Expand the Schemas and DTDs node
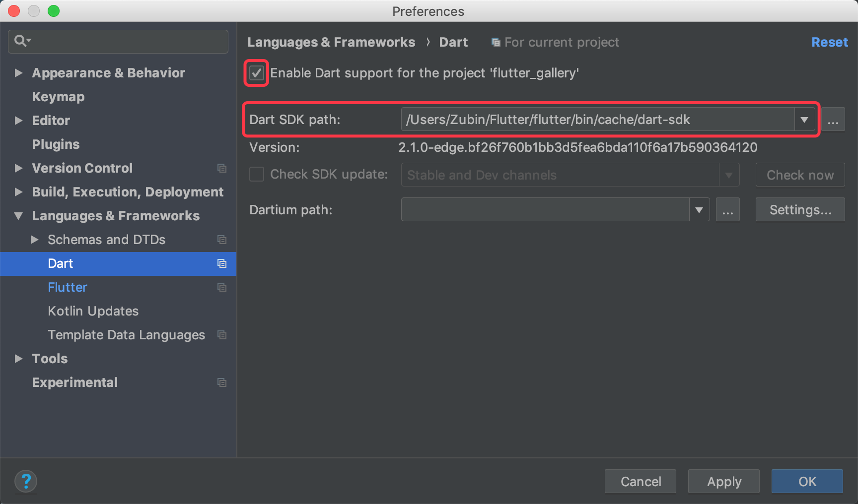Image resolution: width=858 pixels, height=504 pixels. pyautogui.click(x=35, y=240)
